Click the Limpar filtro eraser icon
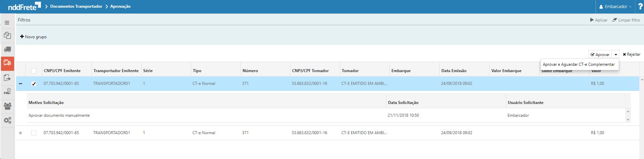644x159 pixels. [x=614, y=20]
